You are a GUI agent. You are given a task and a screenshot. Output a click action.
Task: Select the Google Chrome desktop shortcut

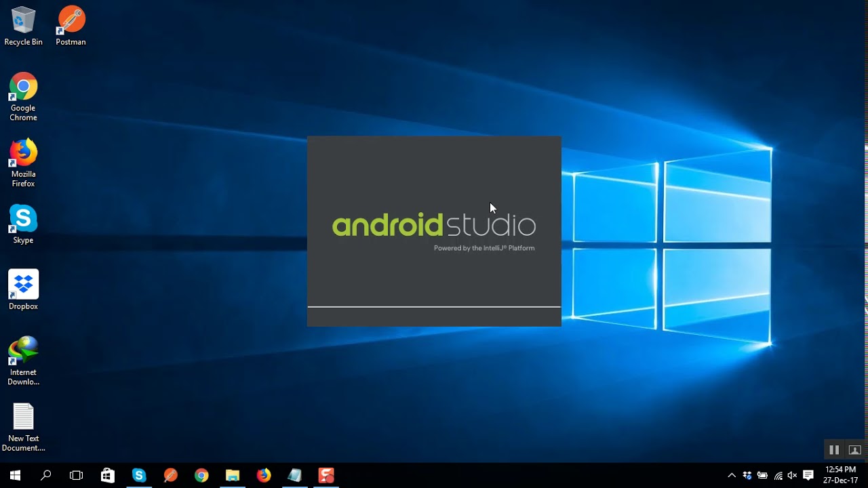(x=23, y=97)
